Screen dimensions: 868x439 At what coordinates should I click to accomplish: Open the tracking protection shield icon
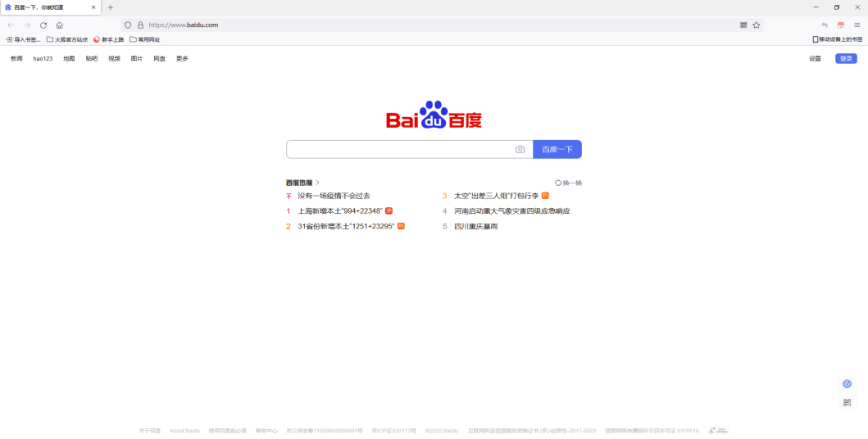128,25
